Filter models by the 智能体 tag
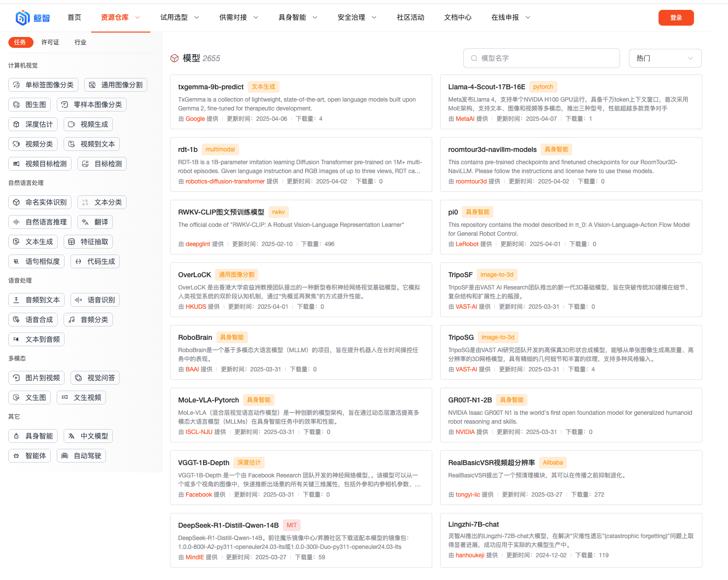Screen dimensions: 728x580 point(30,456)
